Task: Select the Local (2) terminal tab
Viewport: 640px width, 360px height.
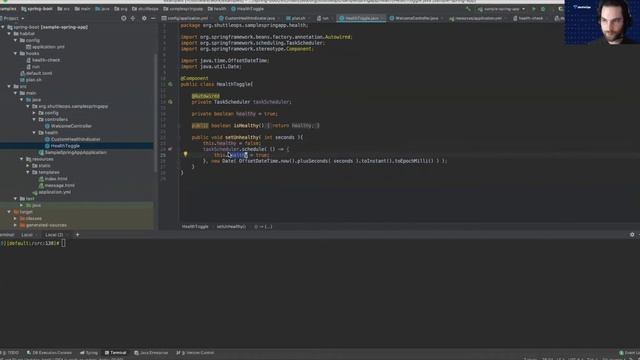Action: 54,235
